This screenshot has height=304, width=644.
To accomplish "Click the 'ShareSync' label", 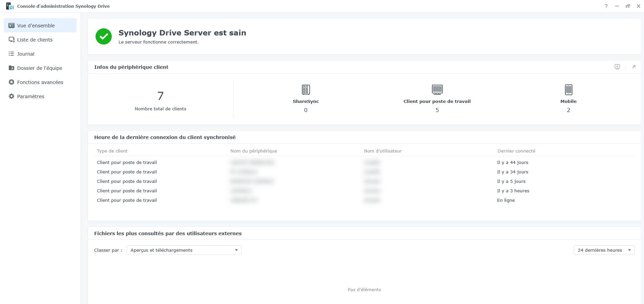I will [x=306, y=101].
